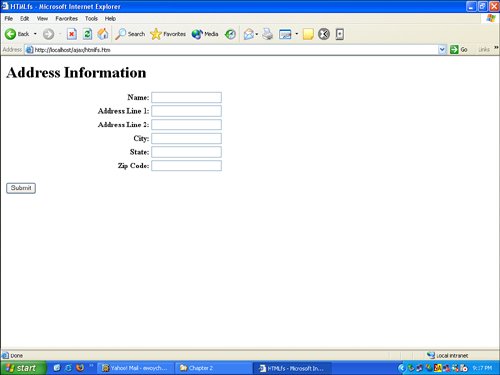Click the green Refresh page icon
500x375 pixels.
click(x=87, y=34)
